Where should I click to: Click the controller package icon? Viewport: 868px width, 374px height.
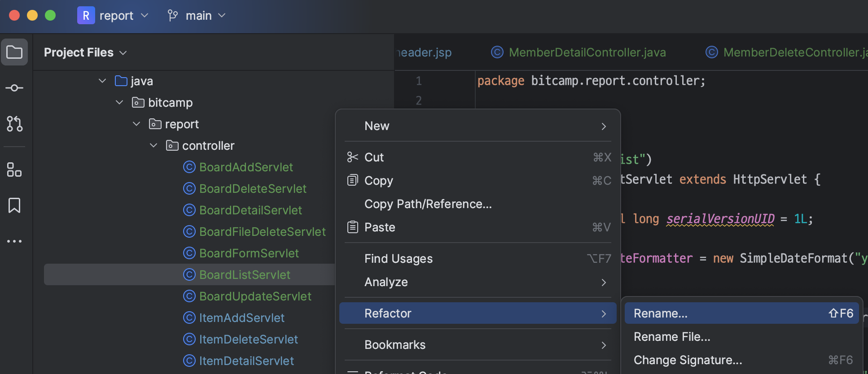tap(172, 145)
